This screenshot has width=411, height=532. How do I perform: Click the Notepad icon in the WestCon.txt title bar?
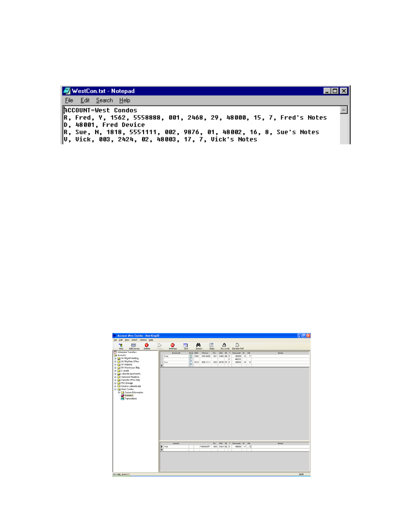point(67,91)
